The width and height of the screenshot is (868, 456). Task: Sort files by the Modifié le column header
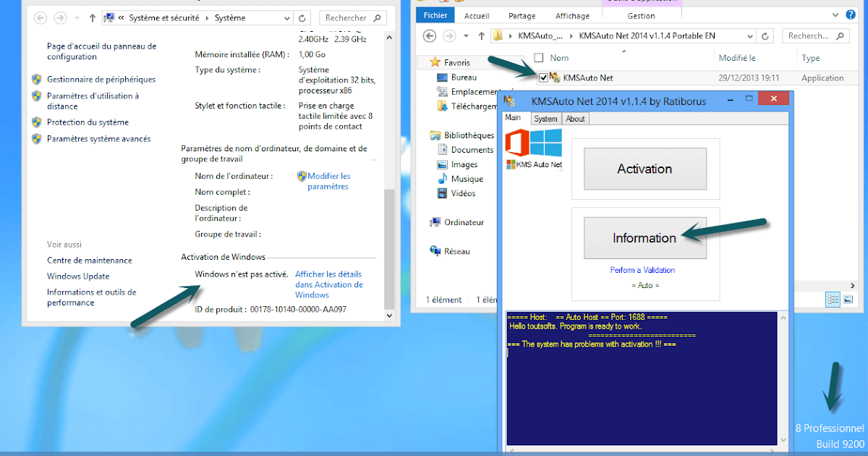(x=737, y=58)
